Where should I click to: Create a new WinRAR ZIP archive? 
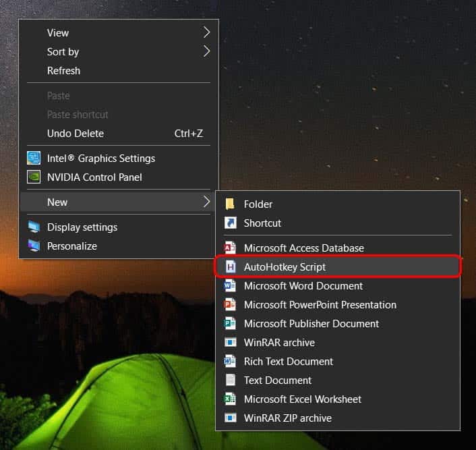[338, 418]
